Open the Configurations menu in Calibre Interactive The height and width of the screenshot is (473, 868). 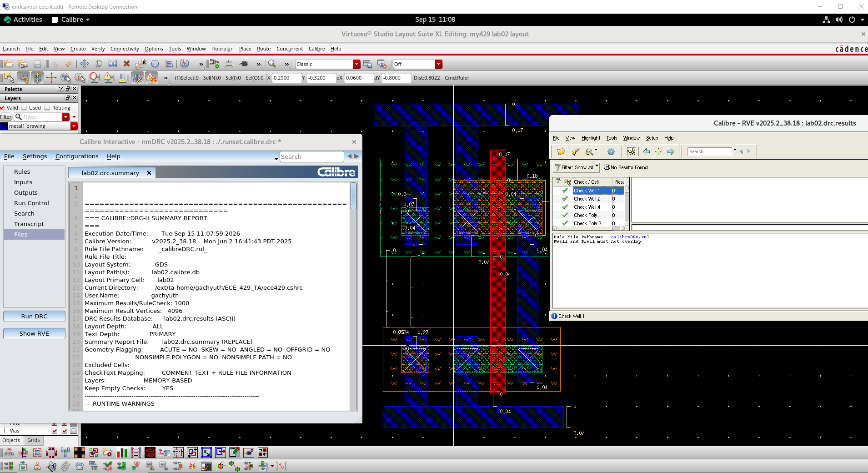click(77, 156)
